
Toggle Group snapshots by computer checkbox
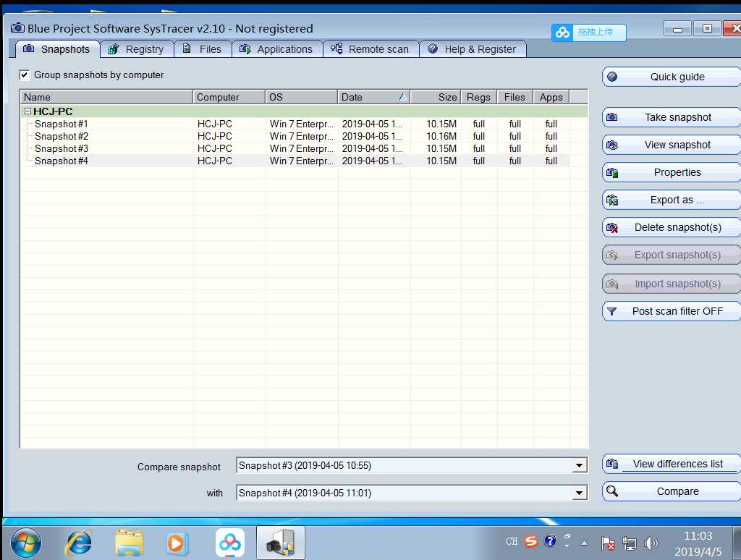click(x=24, y=75)
